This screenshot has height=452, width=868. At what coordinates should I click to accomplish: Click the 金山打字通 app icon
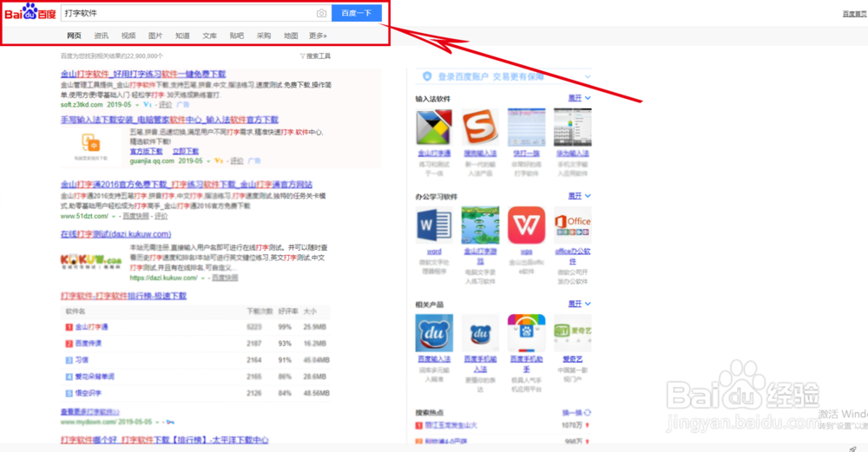click(x=434, y=128)
